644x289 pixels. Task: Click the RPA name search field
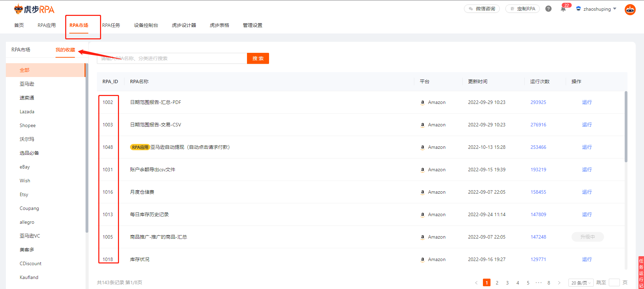tap(172, 58)
